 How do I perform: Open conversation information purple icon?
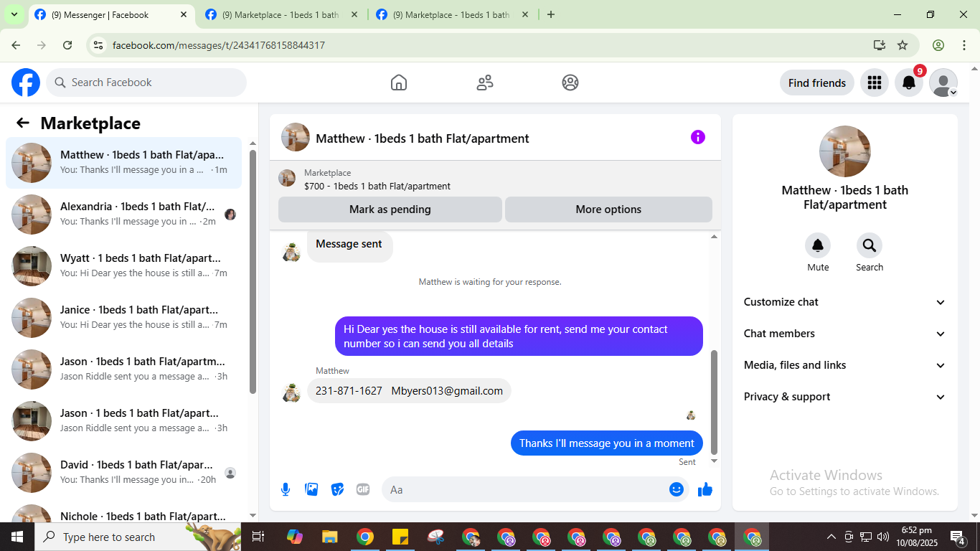click(x=698, y=137)
